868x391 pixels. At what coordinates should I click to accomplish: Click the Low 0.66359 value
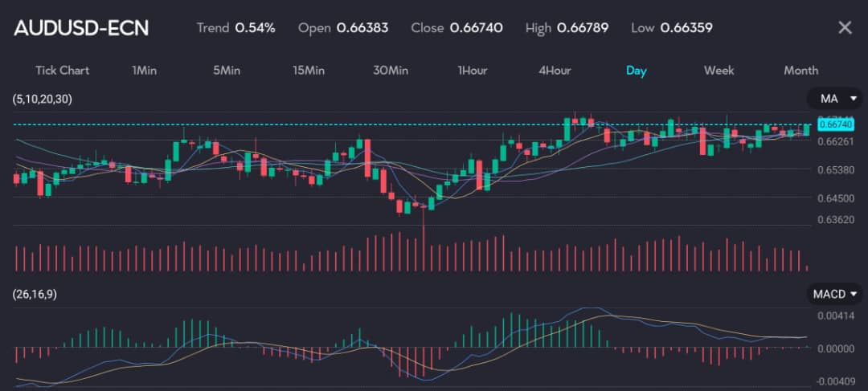[x=686, y=28]
